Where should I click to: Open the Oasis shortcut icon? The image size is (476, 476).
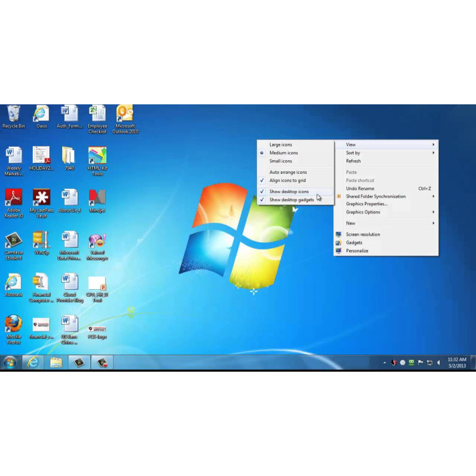[42, 117]
